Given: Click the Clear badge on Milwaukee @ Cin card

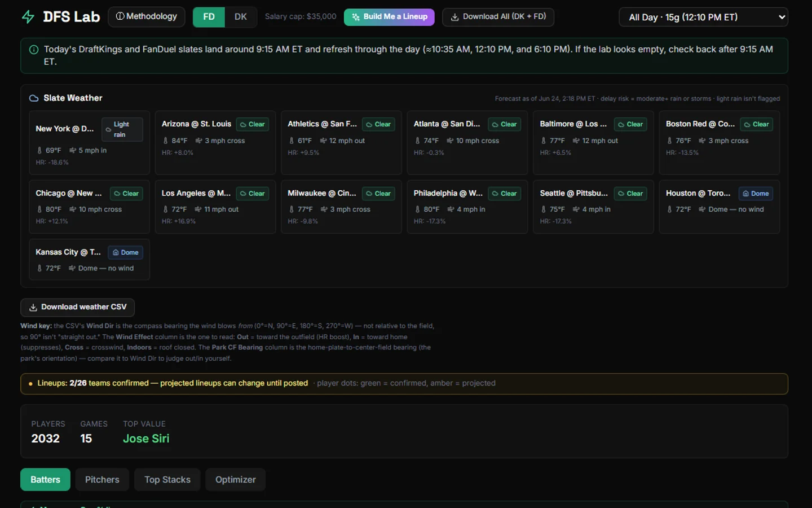Looking at the screenshot, I should point(378,194).
